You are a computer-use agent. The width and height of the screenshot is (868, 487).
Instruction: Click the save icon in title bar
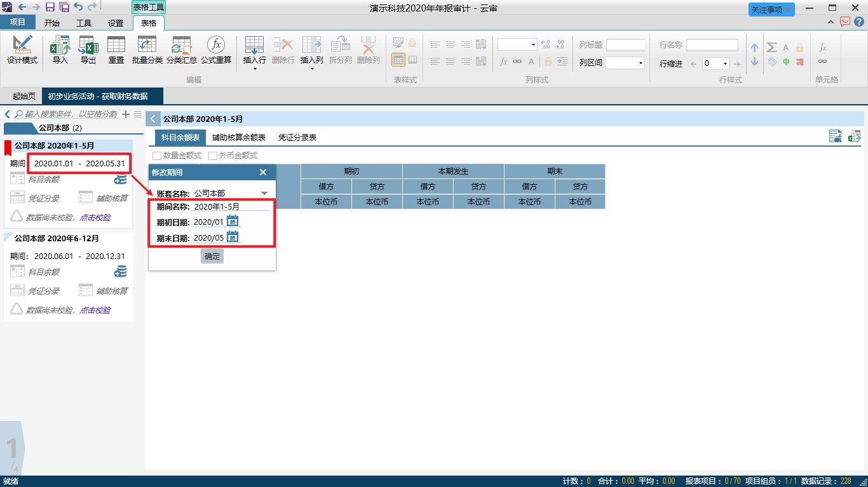point(50,7)
